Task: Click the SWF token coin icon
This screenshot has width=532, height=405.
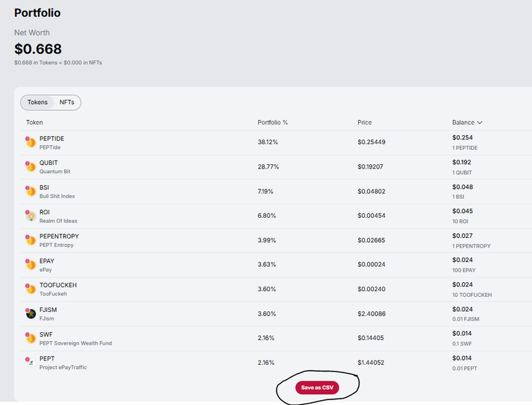Action: [x=30, y=338]
